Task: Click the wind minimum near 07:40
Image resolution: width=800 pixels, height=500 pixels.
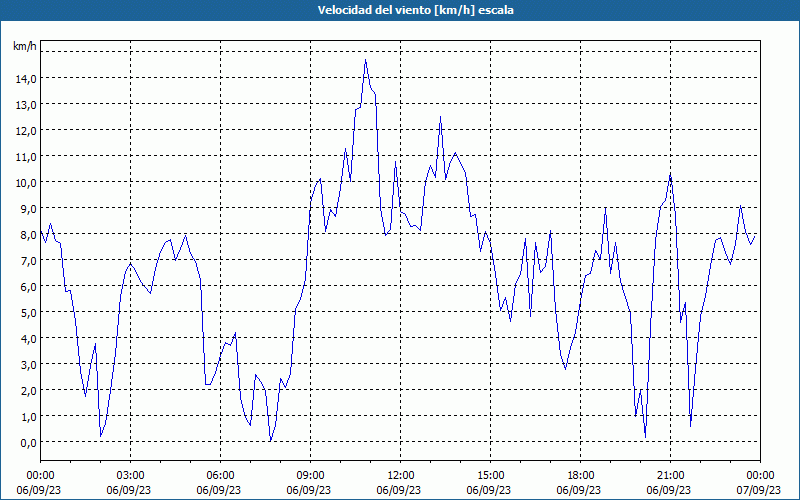Action: pyautogui.click(x=270, y=441)
